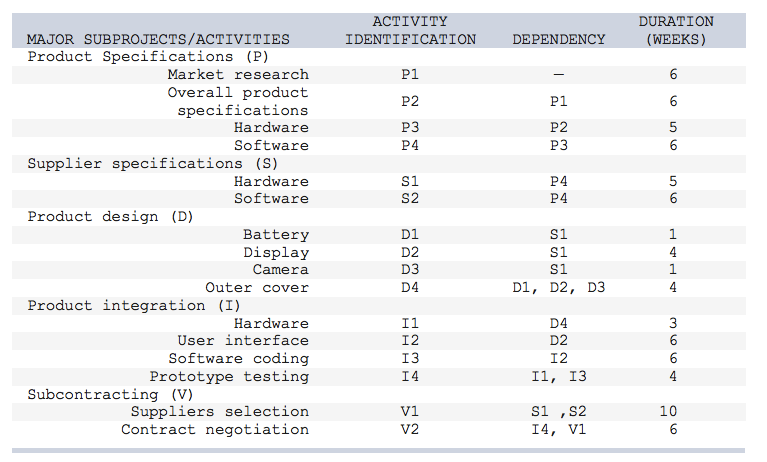767x462 pixels.
Task: Select the 'Market research' activity name
Action: pyautogui.click(x=238, y=74)
